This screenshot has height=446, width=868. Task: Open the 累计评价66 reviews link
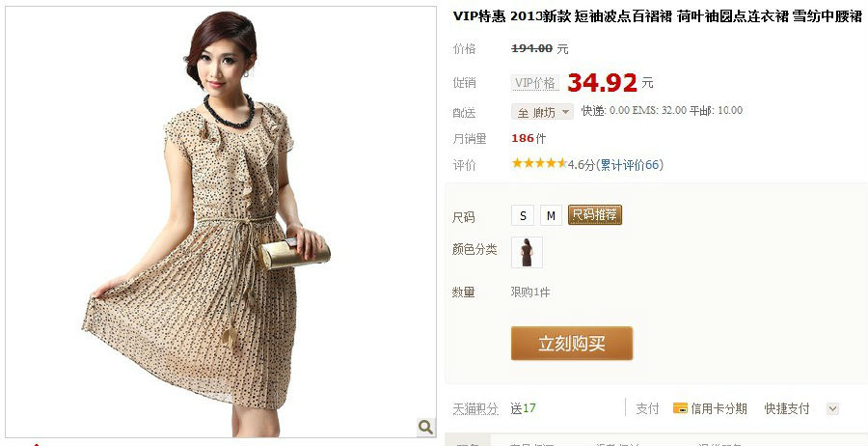coord(630,164)
